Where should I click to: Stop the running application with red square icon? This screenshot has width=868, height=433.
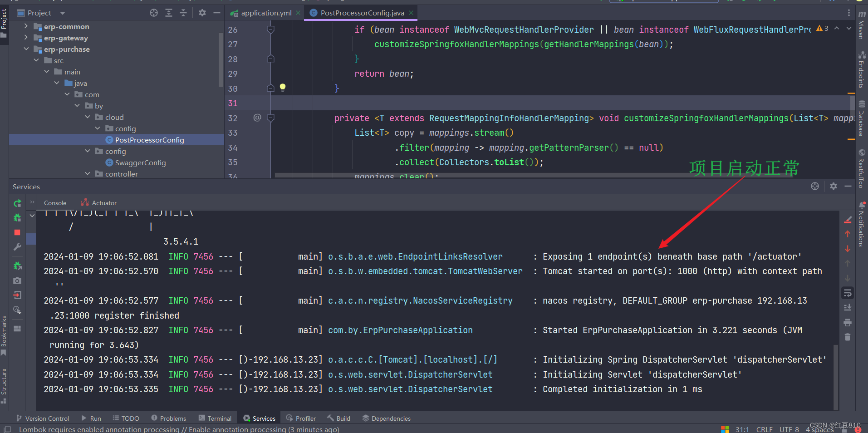(17, 232)
